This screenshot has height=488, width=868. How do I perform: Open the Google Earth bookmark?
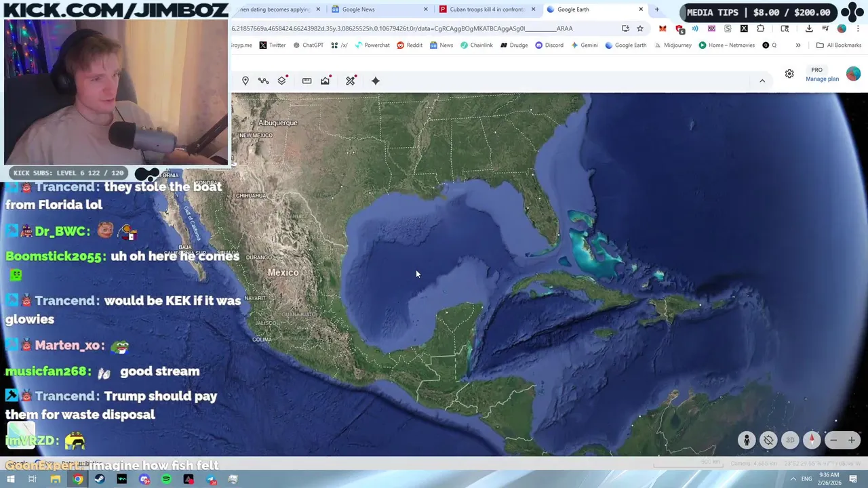coord(626,45)
